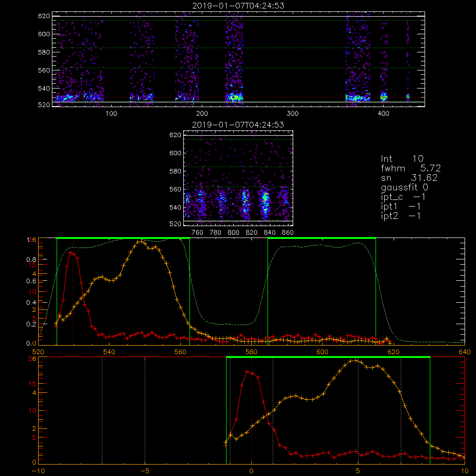The width and height of the screenshot is (476, 476).
Task: Click x-axis label 640 on the filter plot
Action: pyautogui.click(x=465, y=352)
